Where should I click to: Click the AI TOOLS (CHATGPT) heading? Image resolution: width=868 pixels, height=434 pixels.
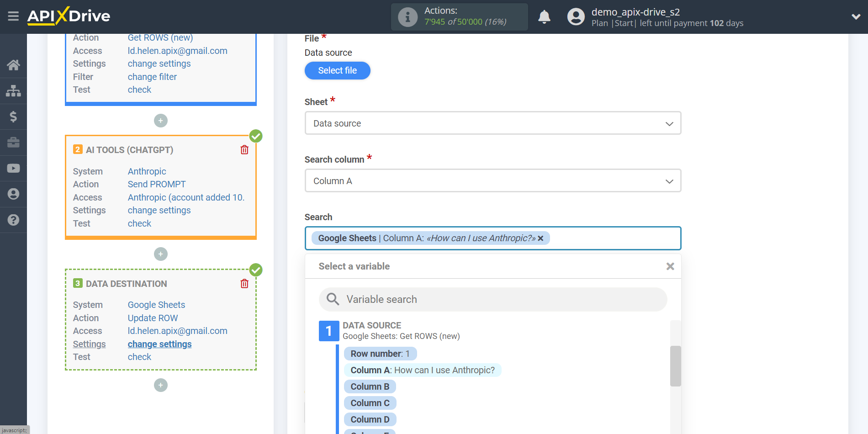(x=129, y=150)
